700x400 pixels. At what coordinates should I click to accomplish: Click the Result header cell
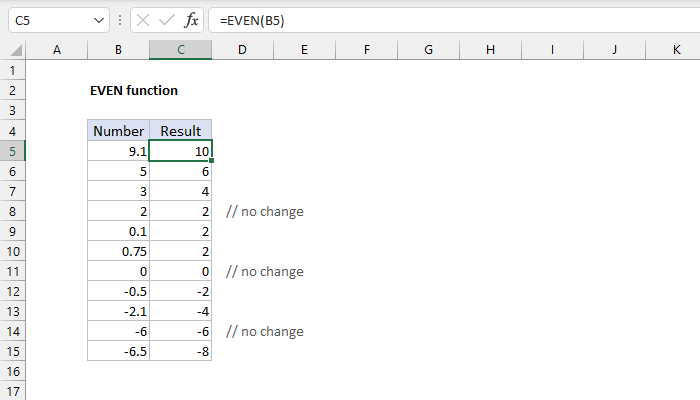coord(180,131)
